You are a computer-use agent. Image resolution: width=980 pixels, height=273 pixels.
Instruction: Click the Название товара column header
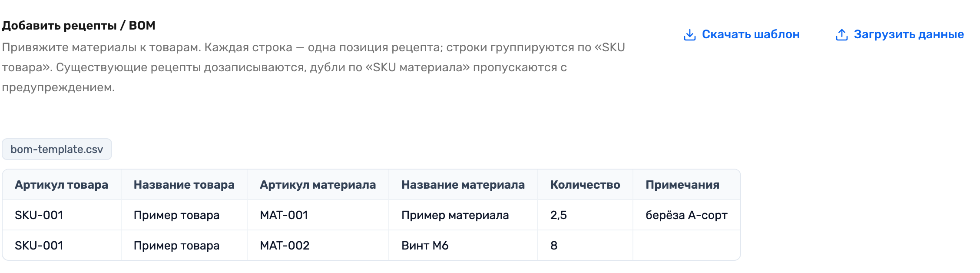click(184, 185)
